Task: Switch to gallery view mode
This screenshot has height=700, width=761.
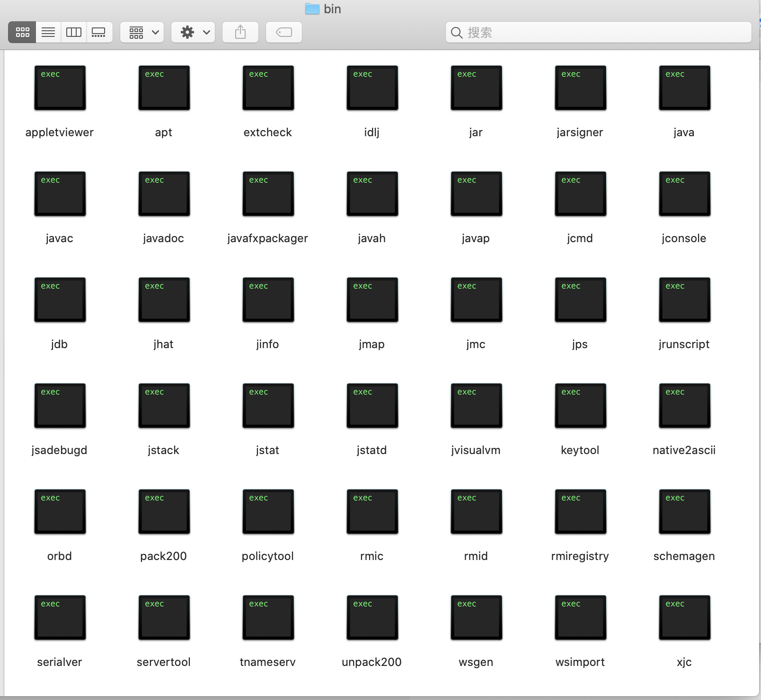Action: tap(99, 32)
